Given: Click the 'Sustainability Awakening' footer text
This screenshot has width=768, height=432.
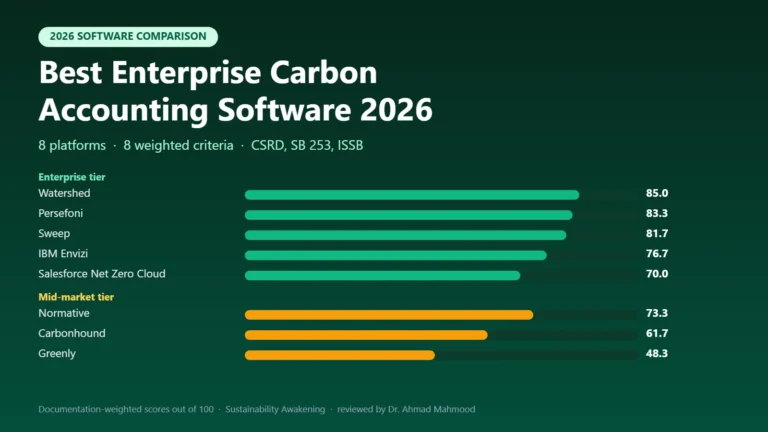Looking at the screenshot, I should pos(275,409).
